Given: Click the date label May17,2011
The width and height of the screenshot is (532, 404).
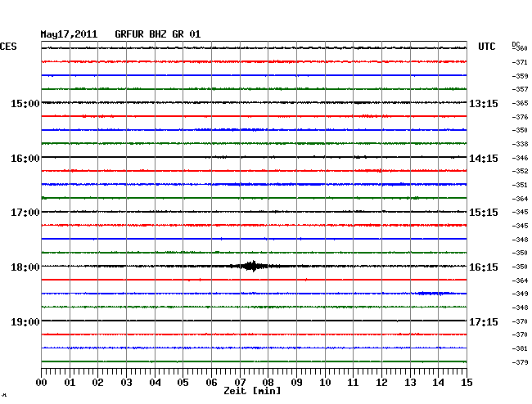Looking at the screenshot, I should 69,34.
